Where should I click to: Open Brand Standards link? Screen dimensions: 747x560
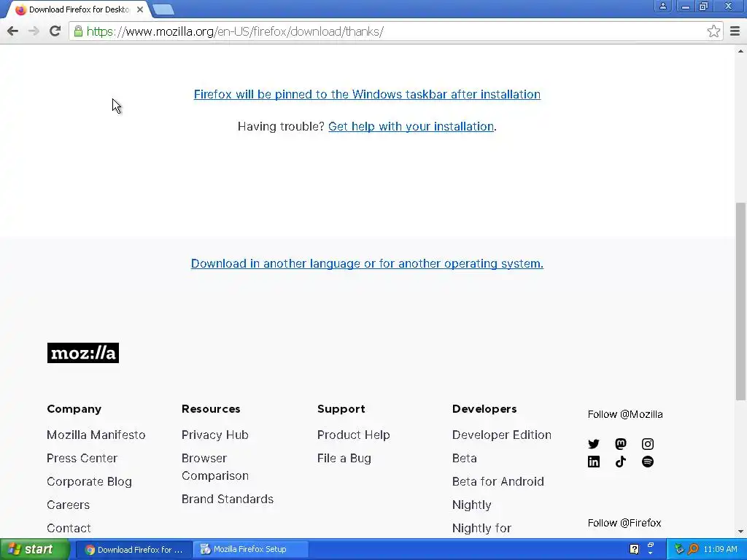pos(228,499)
